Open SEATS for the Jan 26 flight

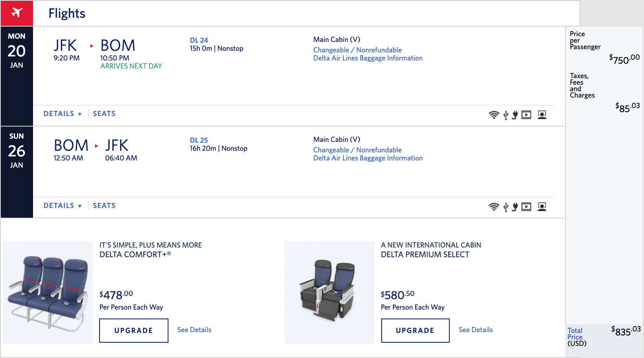pyautogui.click(x=104, y=206)
